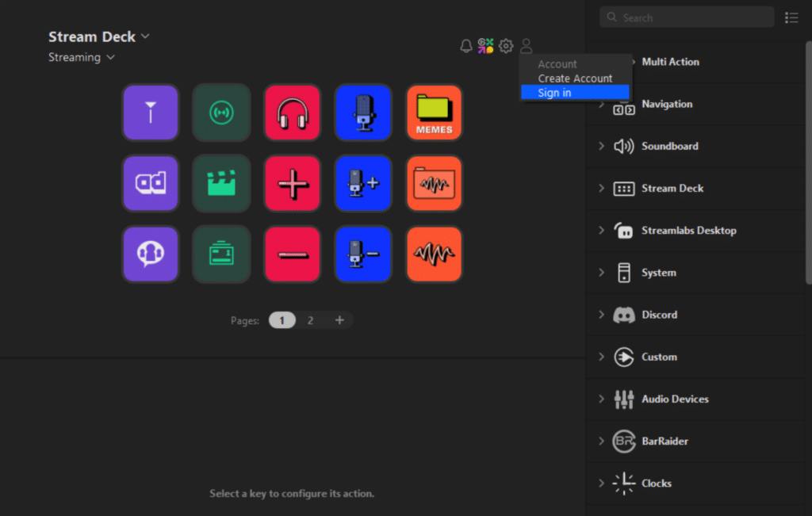Select the red plus key
Viewport: 812px width, 516px height.
(293, 183)
